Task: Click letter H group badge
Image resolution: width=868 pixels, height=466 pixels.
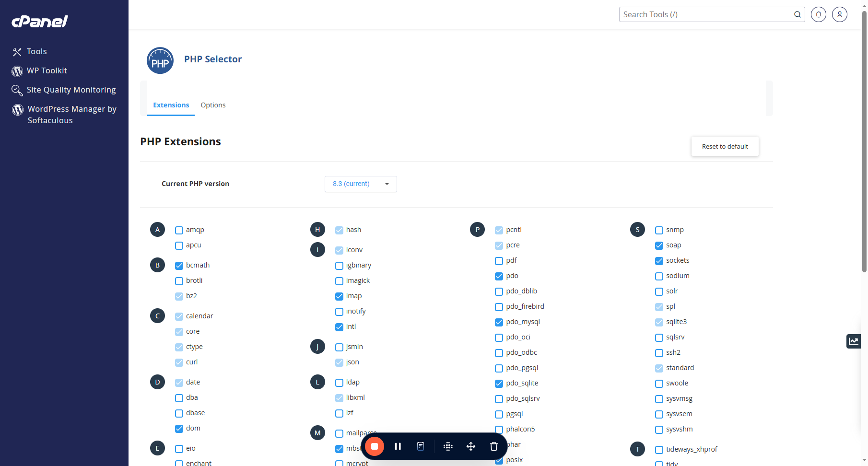Action: click(x=317, y=230)
